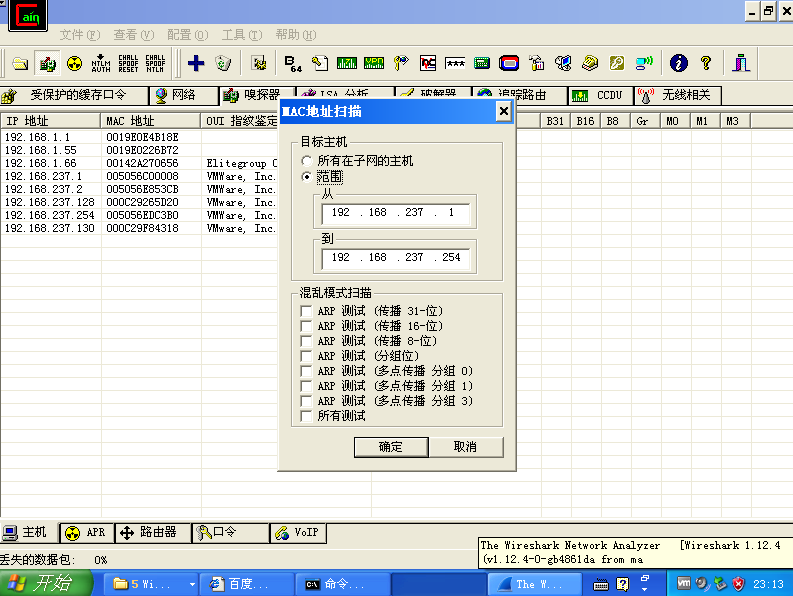Image resolution: width=793 pixels, height=596 pixels.
Task: Check the 所有测试 checkbox
Action: tap(307, 416)
